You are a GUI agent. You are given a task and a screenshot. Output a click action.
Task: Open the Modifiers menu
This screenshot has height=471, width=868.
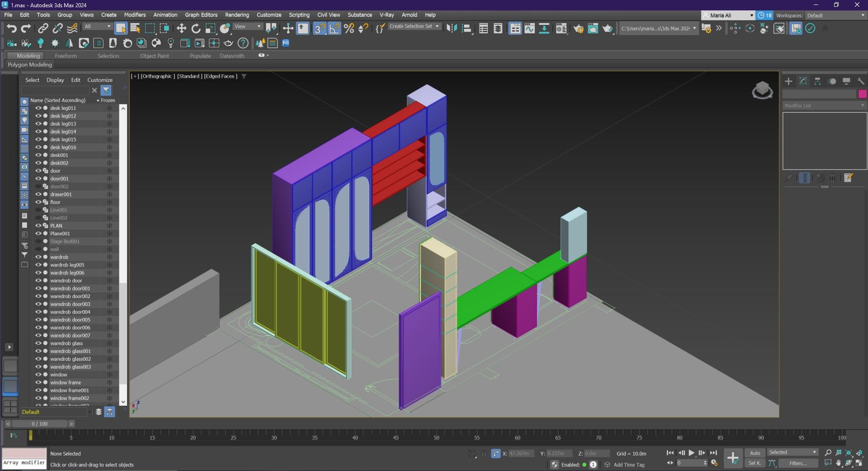pyautogui.click(x=135, y=15)
